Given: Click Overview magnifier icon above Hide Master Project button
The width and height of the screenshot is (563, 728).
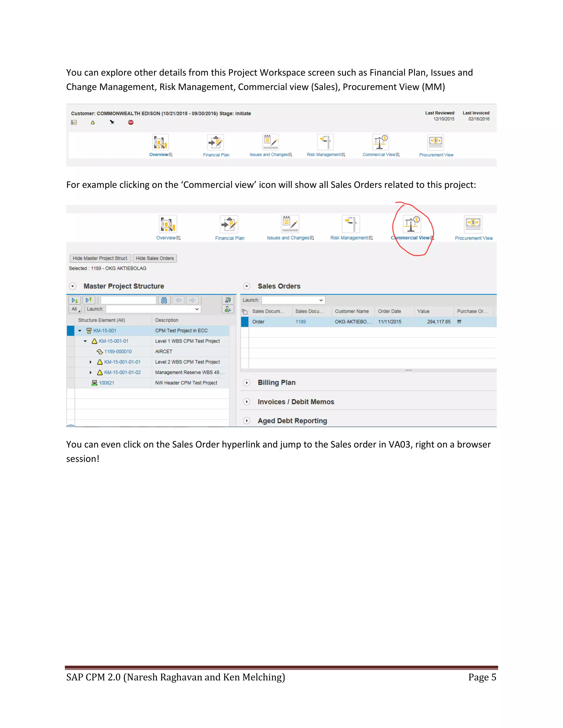Looking at the screenshot, I should (168, 224).
